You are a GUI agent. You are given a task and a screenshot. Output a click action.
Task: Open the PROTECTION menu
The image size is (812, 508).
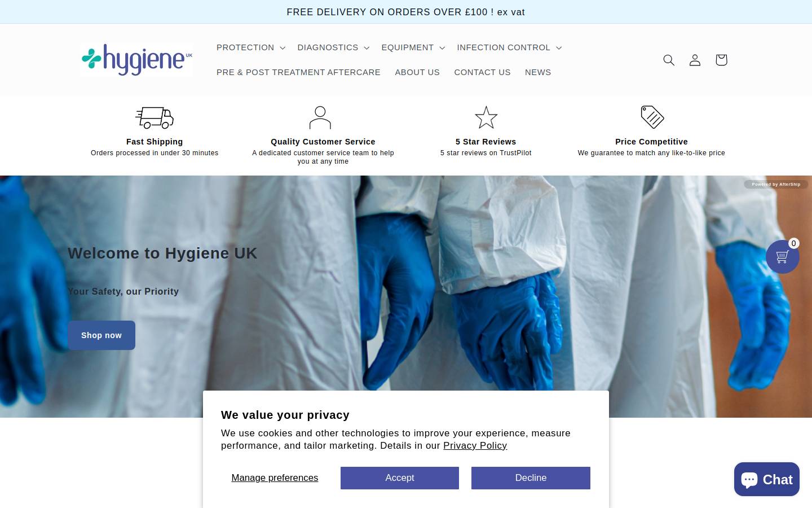tap(251, 47)
